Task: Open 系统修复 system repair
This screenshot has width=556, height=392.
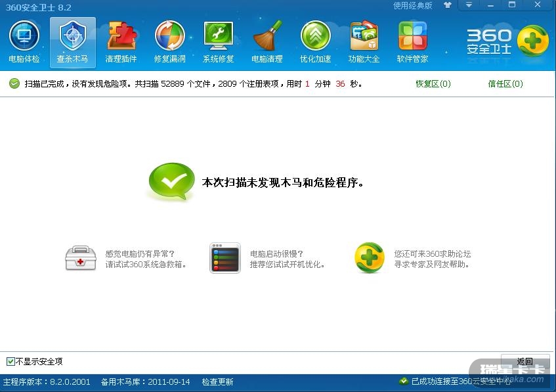Action: (x=219, y=42)
